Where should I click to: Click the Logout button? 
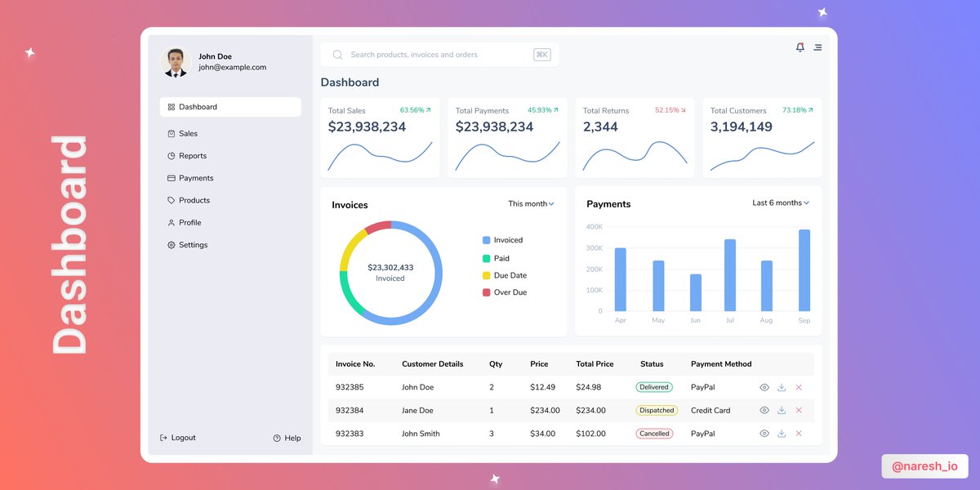(177, 438)
